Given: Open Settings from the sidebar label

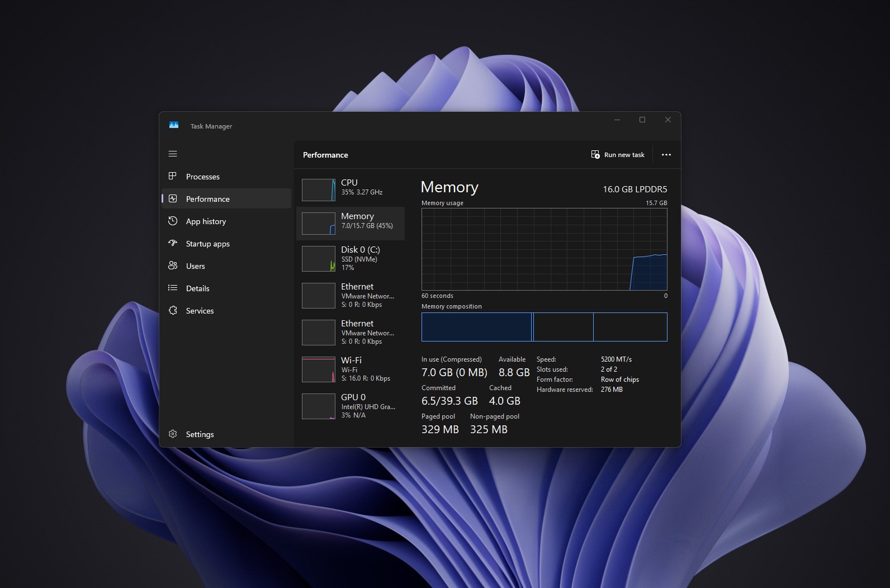Looking at the screenshot, I should (x=200, y=434).
